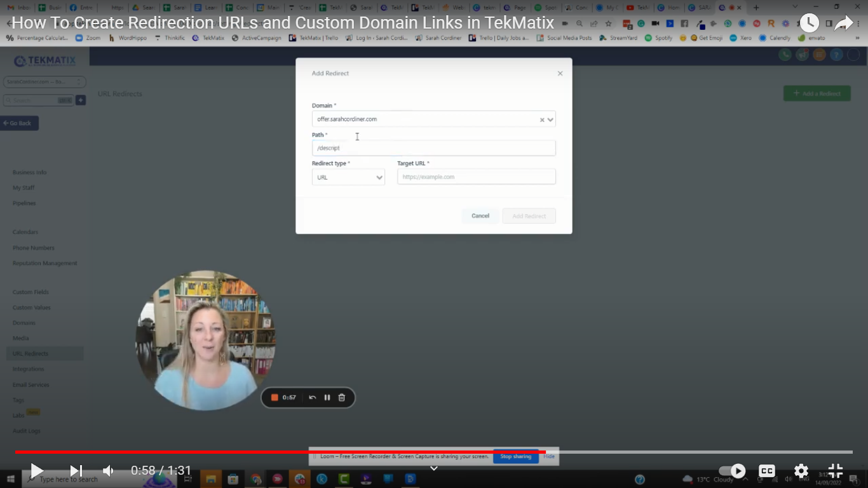Image resolution: width=868 pixels, height=488 pixels.
Task: Open YouTube player settings gear
Action: click(801, 471)
